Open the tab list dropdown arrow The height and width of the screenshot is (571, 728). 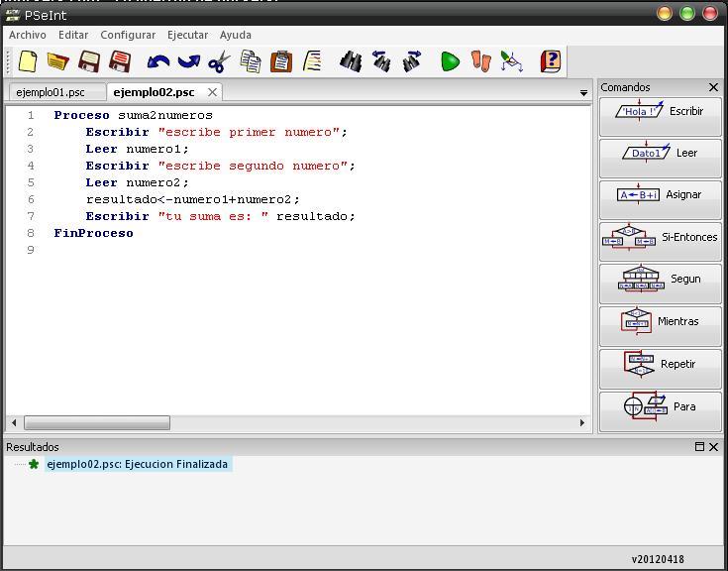click(583, 92)
